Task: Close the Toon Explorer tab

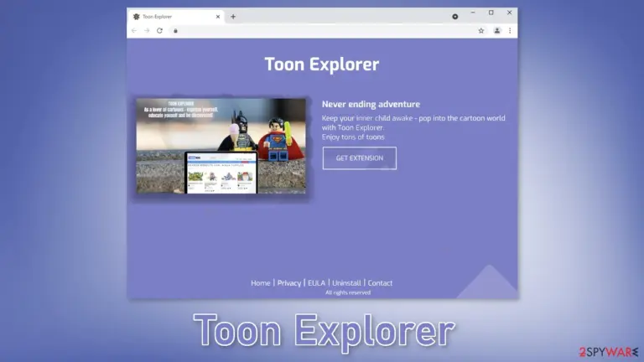Action: pos(218,17)
